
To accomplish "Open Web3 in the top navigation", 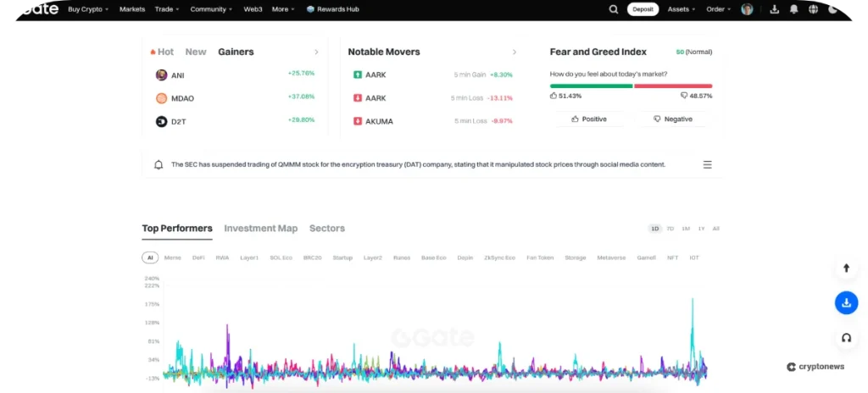I will (253, 9).
